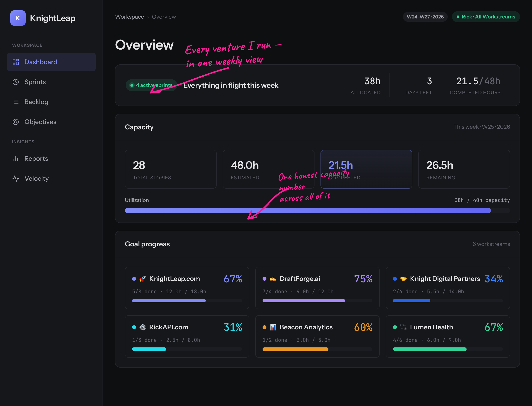Click the 21.5/48h Completed Hours stat
The image size is (532, 406).
475,85
